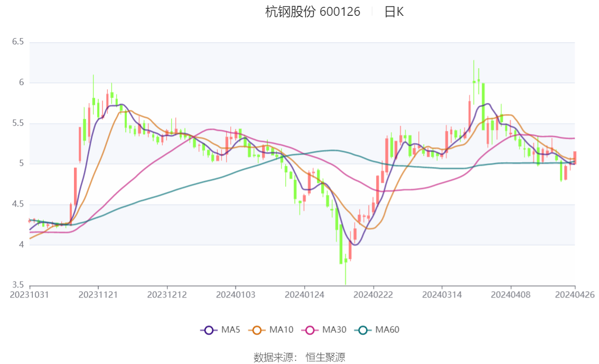Hide the MA5 line via its label
The image size is (599, 364).
(x=230, y=330)
